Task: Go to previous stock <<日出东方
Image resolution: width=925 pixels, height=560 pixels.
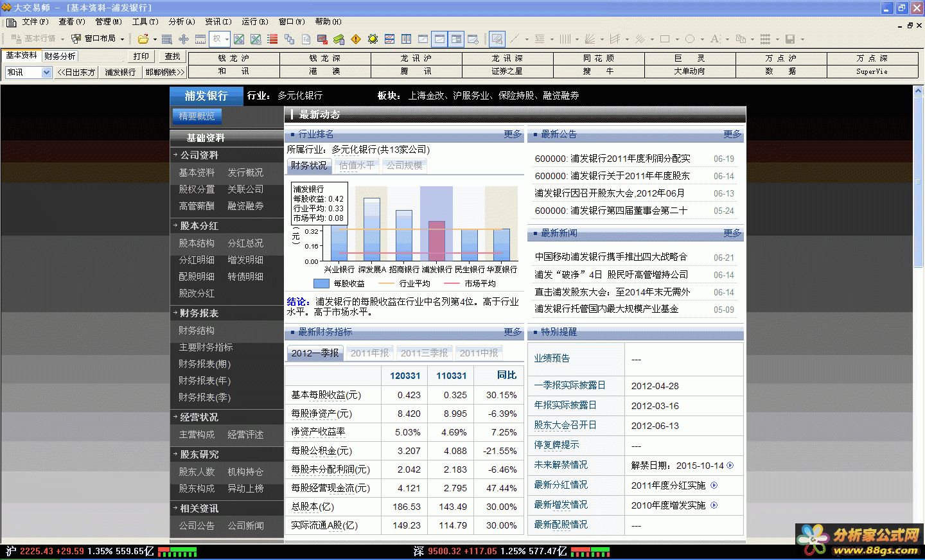Action: coord(76,73)
